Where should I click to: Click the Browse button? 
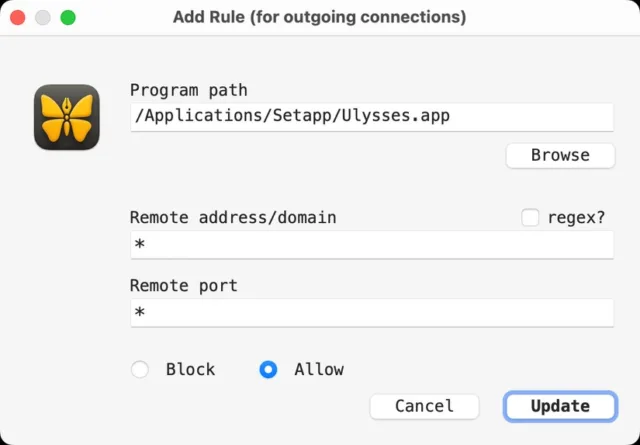pos(560,156)
